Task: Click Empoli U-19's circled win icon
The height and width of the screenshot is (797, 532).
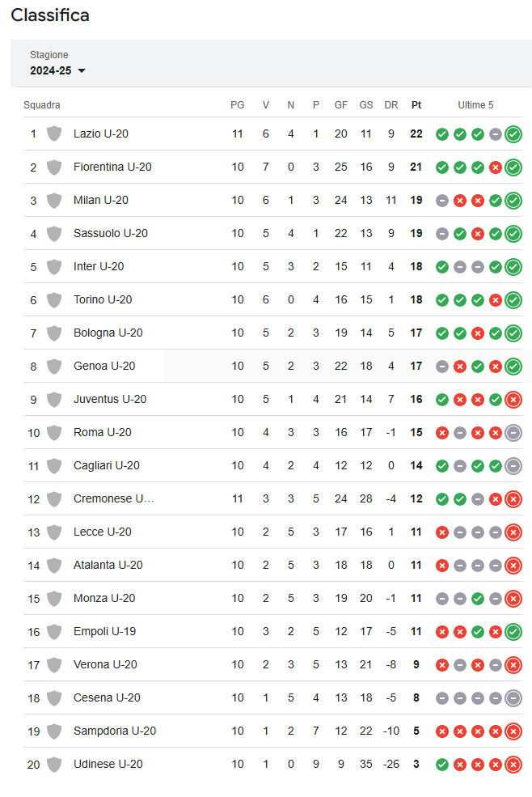Action: 513,632
